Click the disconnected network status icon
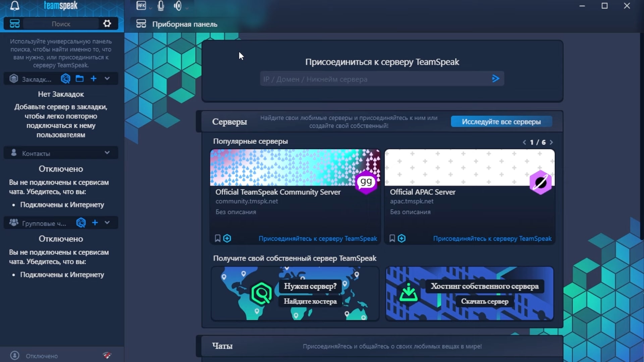Viewport: 644px width, 362px height. [107, 355]
